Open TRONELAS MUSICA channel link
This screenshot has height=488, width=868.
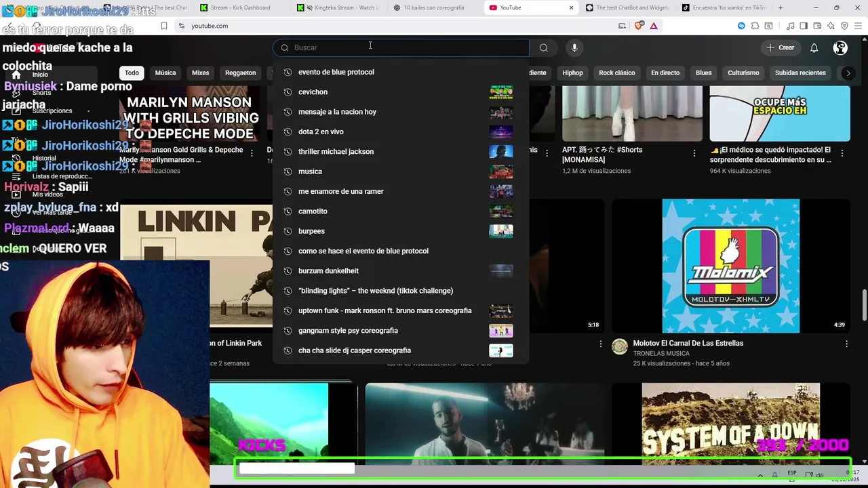(661, 353)
